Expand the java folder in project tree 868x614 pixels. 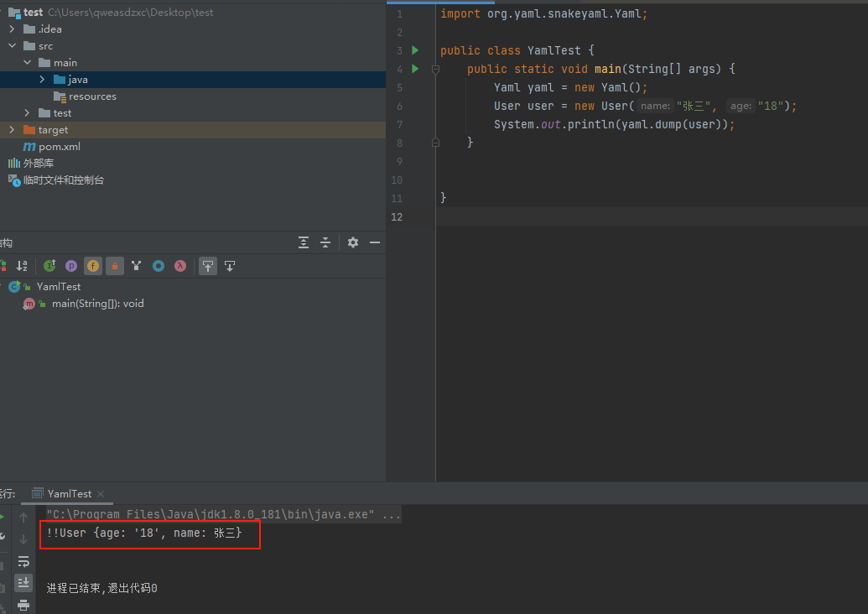point(43,80)
